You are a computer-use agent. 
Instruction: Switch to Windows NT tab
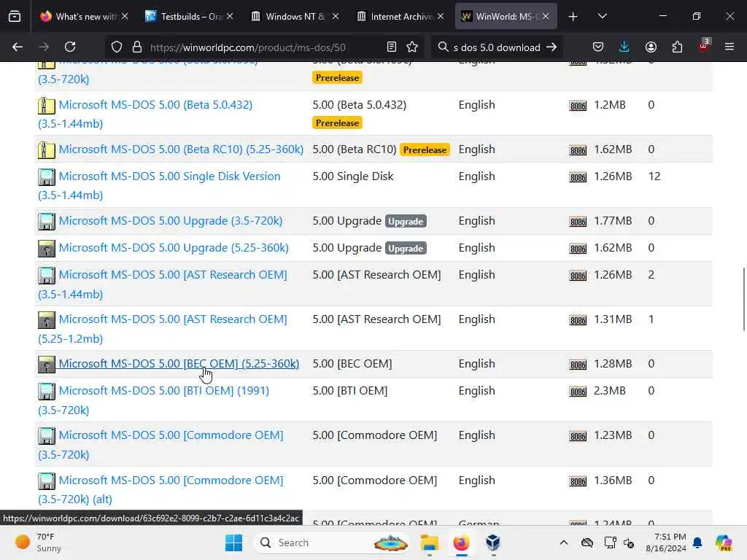point(295,16)
